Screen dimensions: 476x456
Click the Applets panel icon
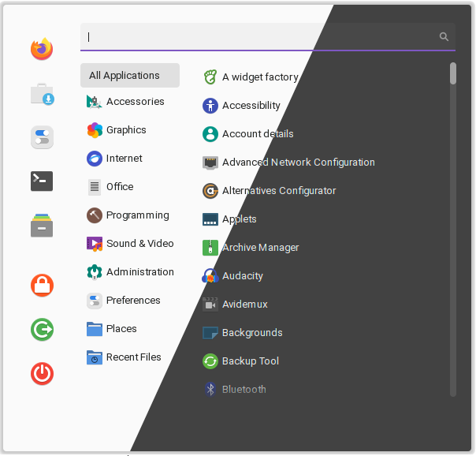pos(210,219)
